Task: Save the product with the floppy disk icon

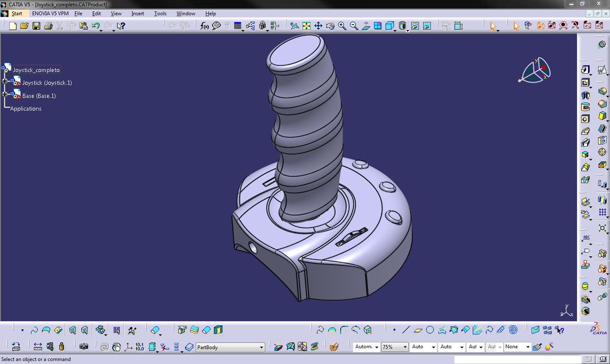Action: [36, 26]
